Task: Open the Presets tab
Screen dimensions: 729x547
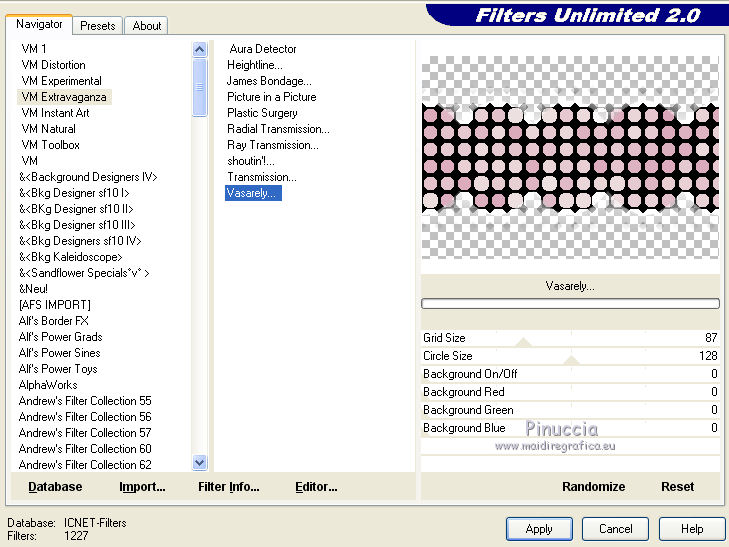Action: [98, 26]
